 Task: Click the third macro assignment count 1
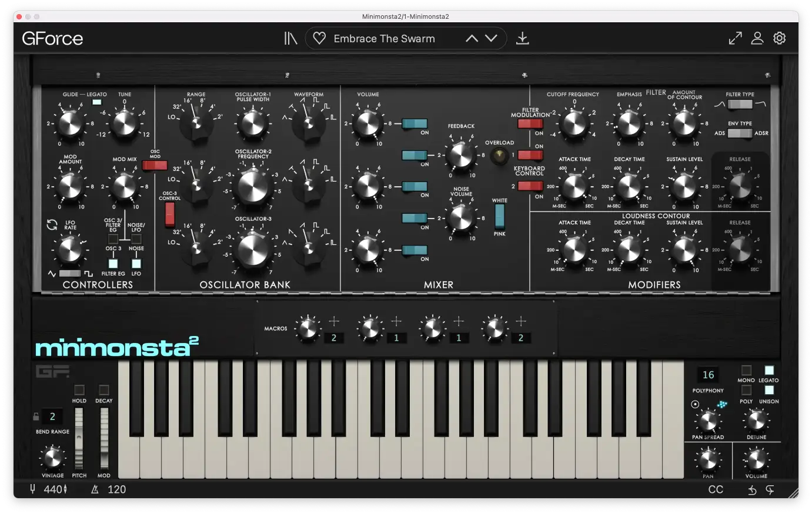tap(459, 338)
